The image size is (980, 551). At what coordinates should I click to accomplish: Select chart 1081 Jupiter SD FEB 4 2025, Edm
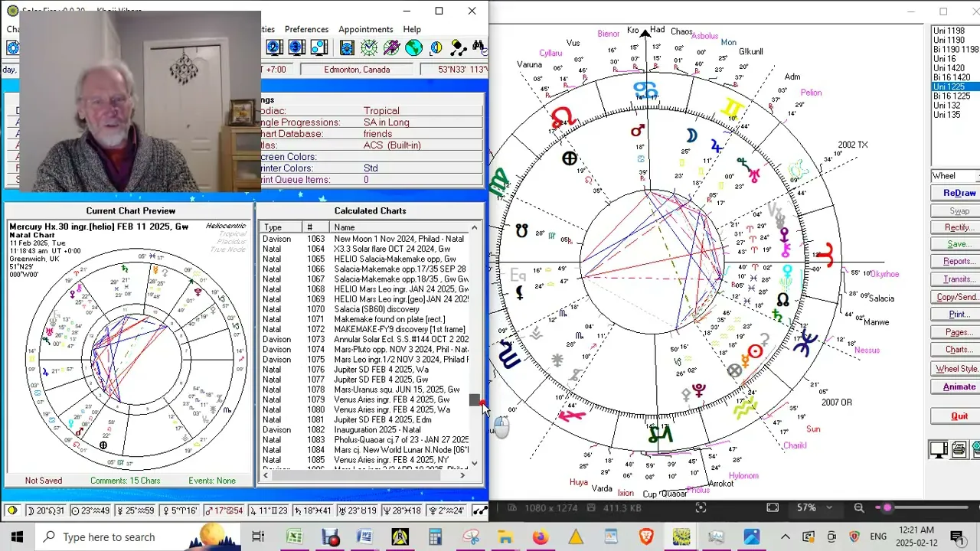(x=365, y=420)
